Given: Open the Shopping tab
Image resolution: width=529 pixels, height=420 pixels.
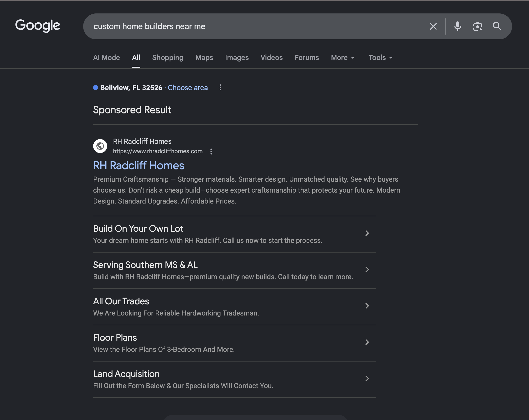Looking at the screenshot, I should pos(168,58).
